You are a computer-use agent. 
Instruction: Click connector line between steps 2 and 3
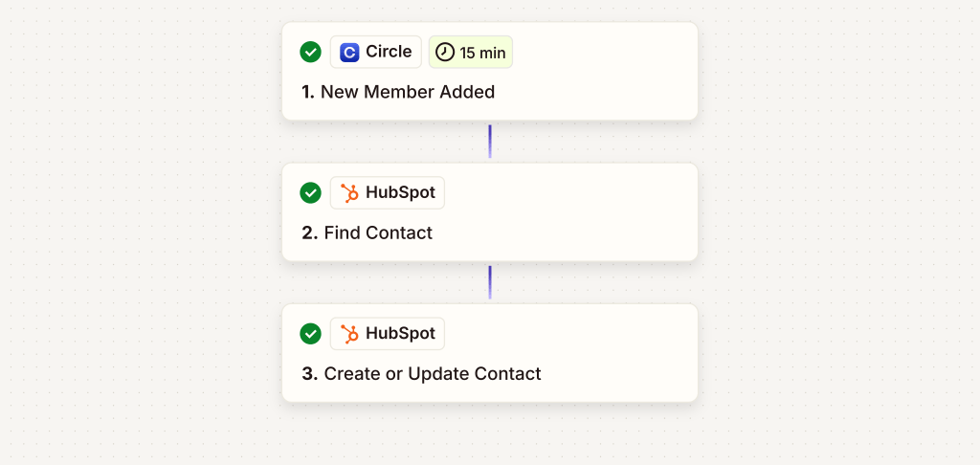[490, 282]
